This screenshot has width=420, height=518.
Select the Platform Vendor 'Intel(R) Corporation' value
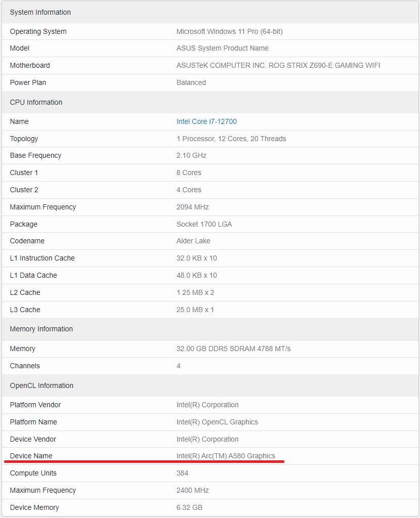(207, 405)
